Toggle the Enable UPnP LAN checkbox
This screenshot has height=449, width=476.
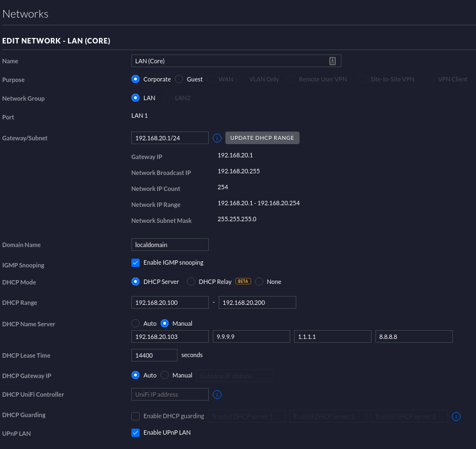[136, 432]
